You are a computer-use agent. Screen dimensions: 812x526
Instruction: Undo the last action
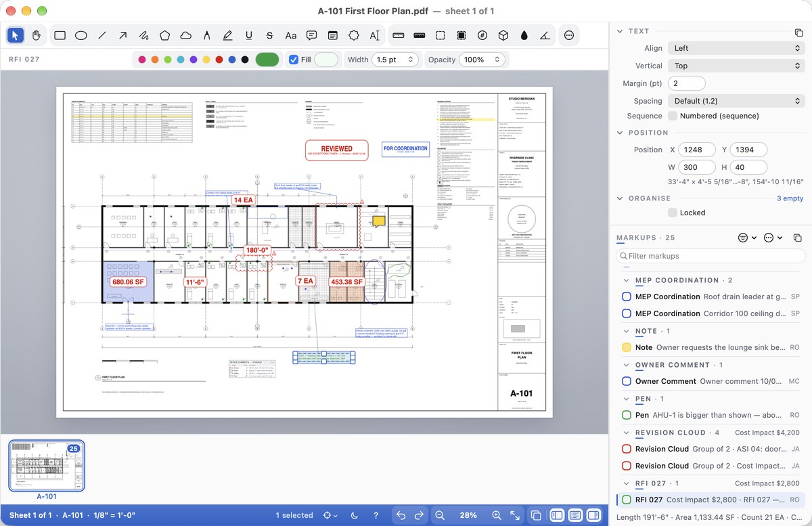401,515
